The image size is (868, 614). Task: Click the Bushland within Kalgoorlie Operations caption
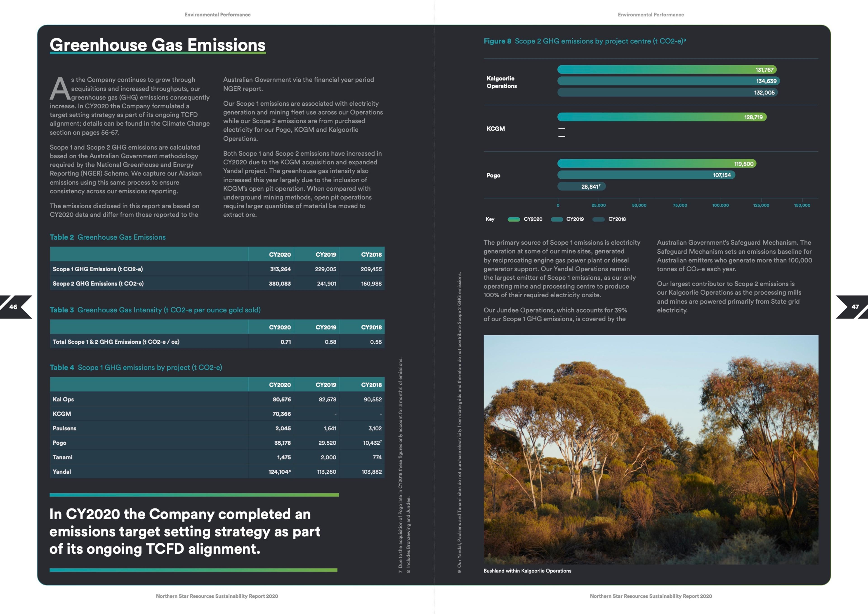(x=527, y=571)
